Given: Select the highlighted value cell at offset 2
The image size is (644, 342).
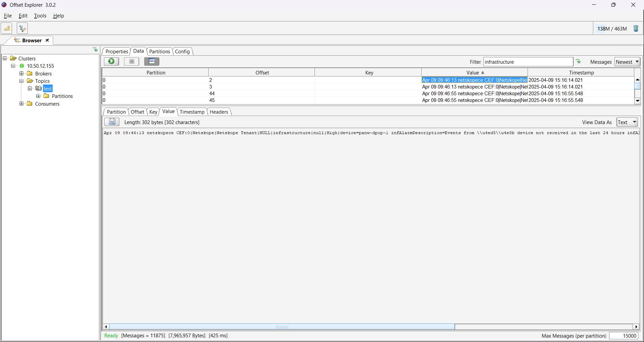Looking at the screenshot, I should pos(475,80).
